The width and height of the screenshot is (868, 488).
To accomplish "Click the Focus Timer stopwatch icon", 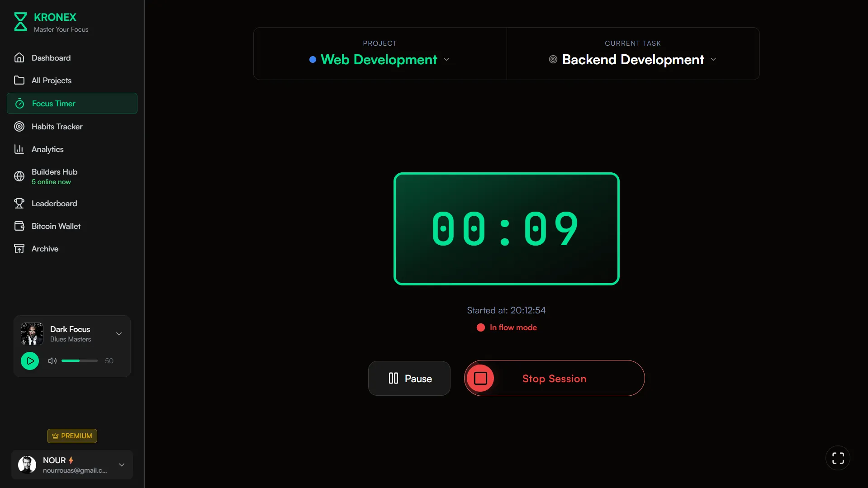I will (x=20, y=104).
